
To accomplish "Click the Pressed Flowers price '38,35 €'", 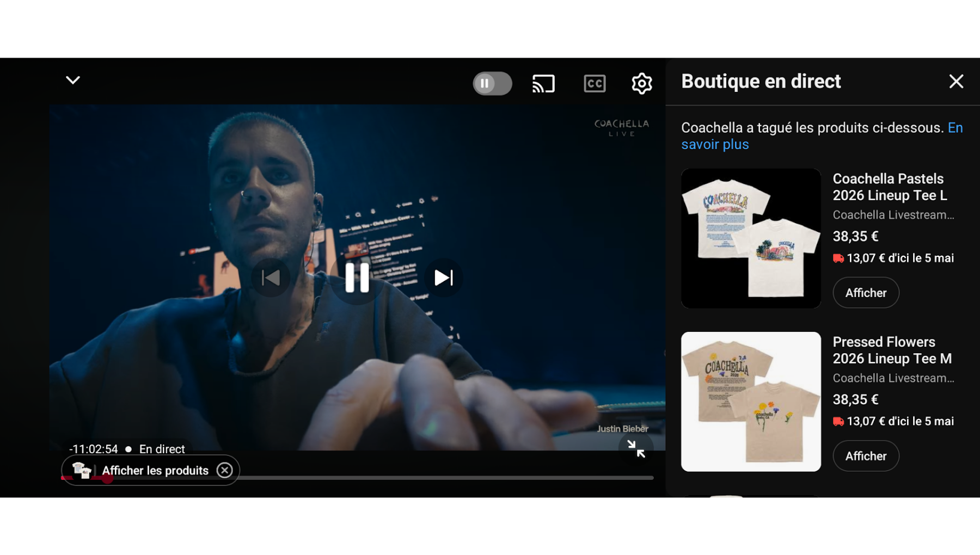I will coord(855,399).
